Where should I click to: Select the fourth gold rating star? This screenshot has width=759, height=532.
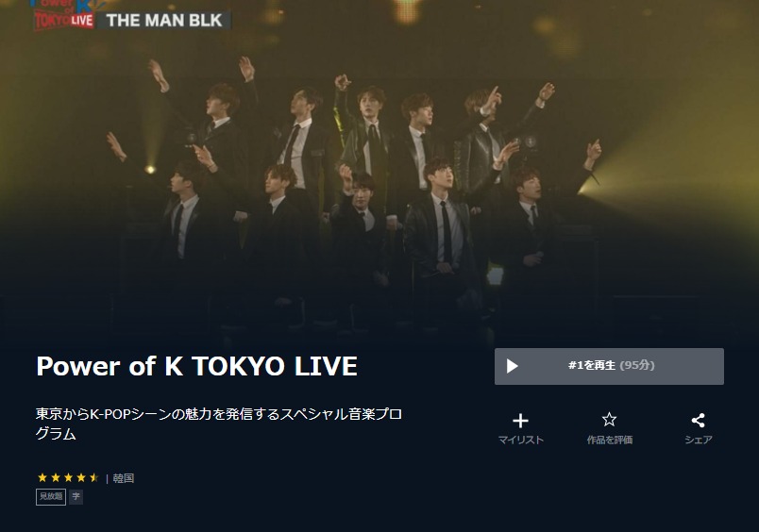tap(81, 478)
